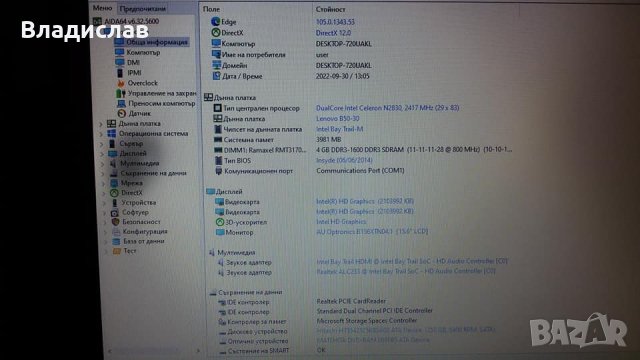Screen dimensions: 640x360
Task: Click the Софтуер icon in the tree
Action: 115,213
